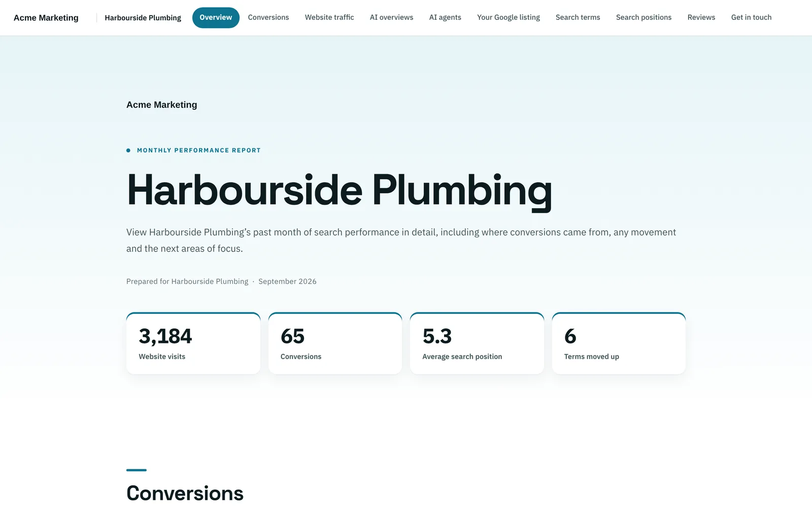
Task: Select the AI agents nav item
Action: 445,18
